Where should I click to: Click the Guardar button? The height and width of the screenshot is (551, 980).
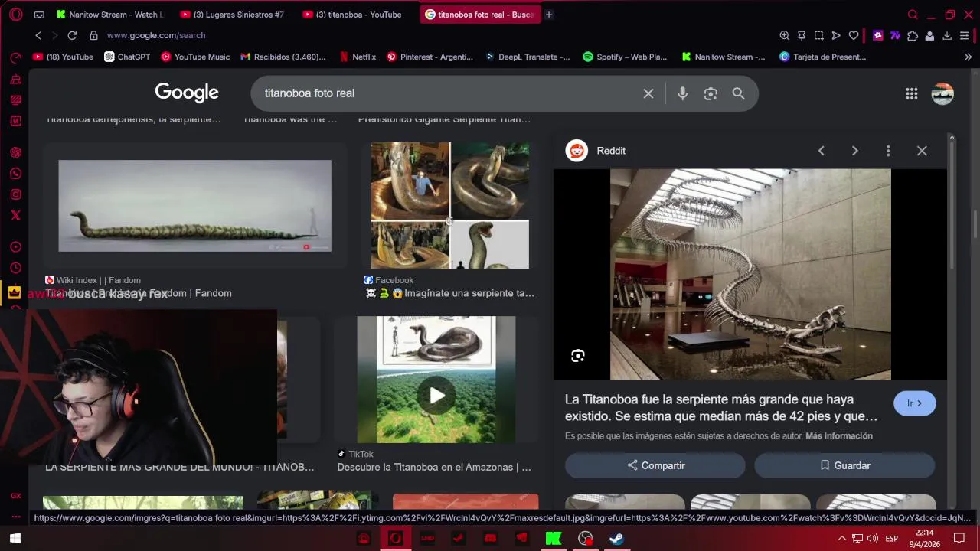point(844,465)
